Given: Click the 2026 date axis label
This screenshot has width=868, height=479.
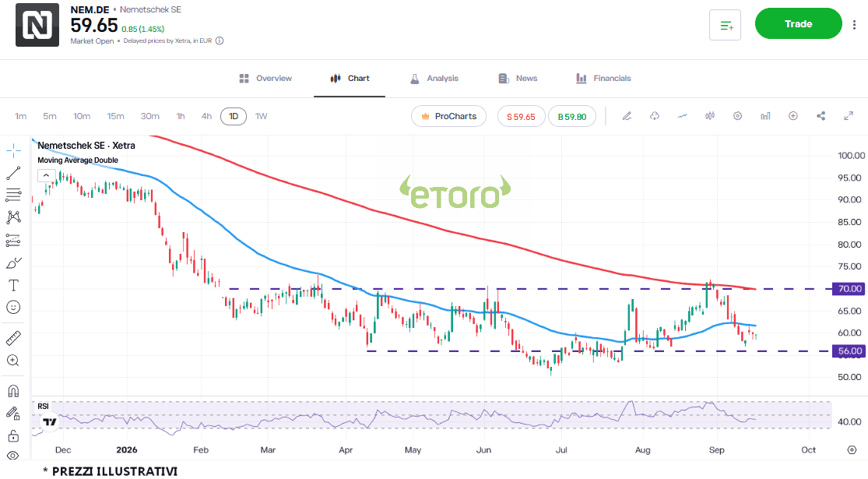Looking at the screenshot, I should coord(127,449).
